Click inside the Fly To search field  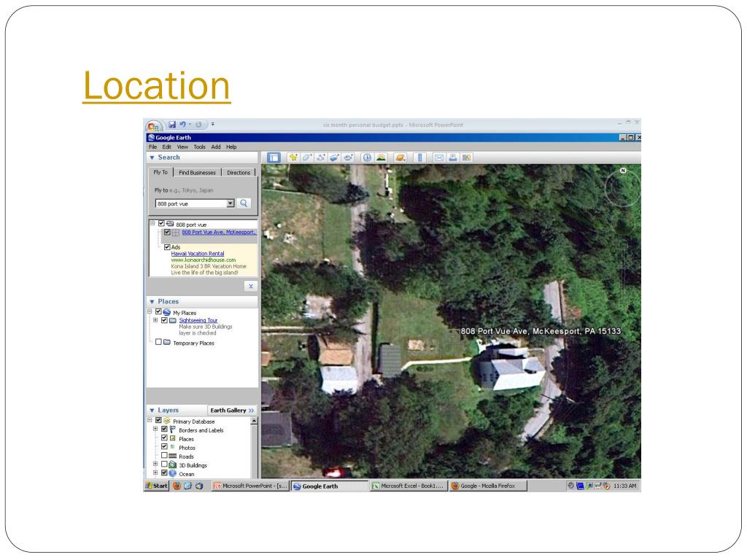[x=191, y=204]
